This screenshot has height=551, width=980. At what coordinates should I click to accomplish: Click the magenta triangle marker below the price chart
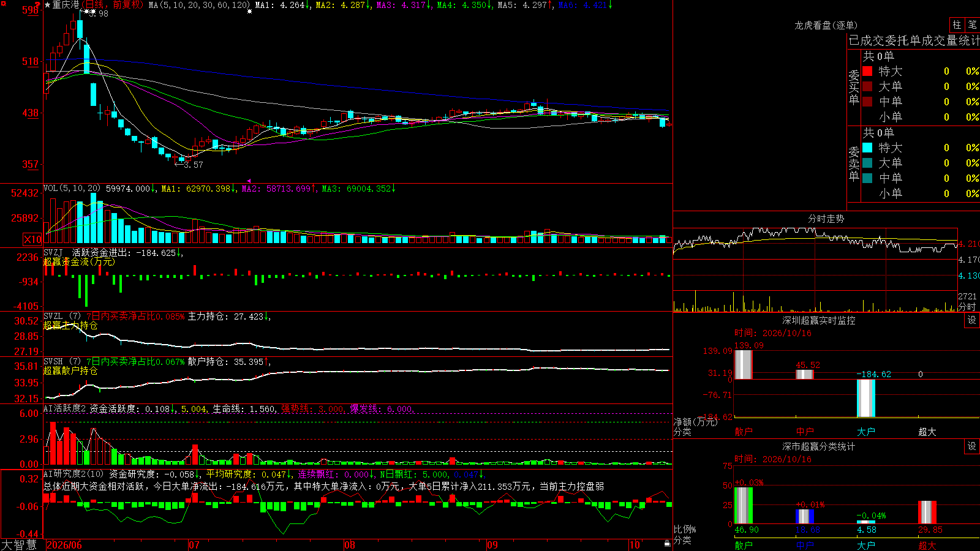pos(249,181)
